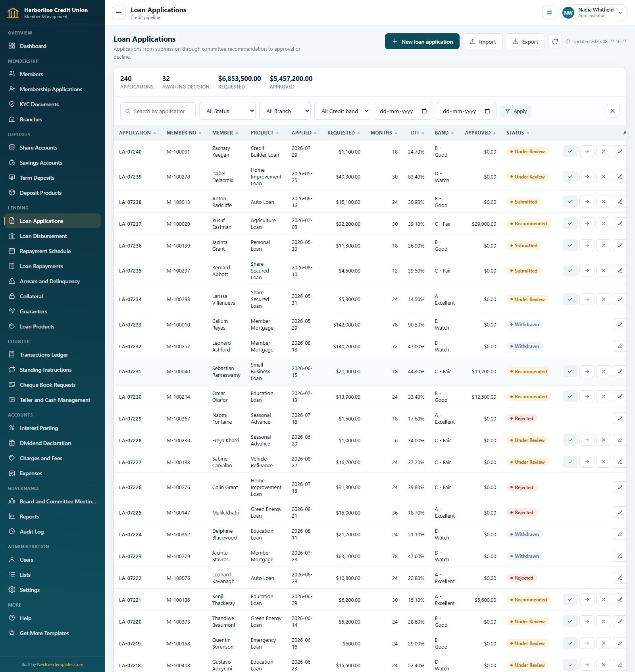Open Get More Templates in the sidebar
635x672 pixels.
click(52, 633)
